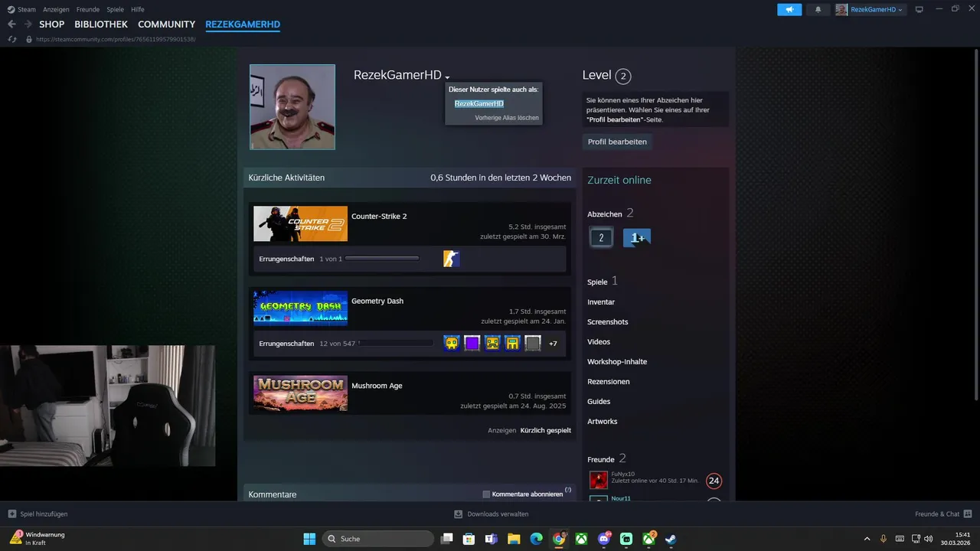
Task: Click the Windows taskbar Suche field
Action: coord(378,539)
